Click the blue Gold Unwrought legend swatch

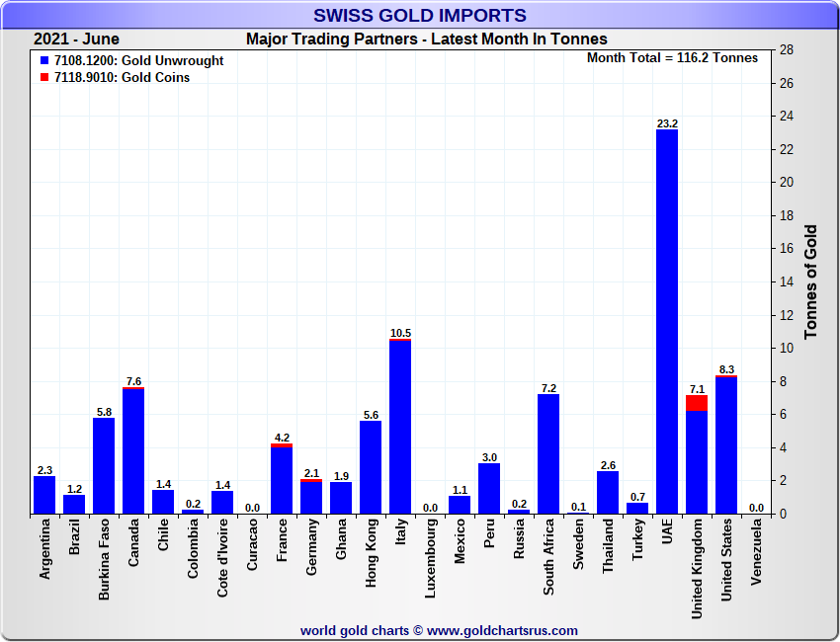tap(44, 61)
